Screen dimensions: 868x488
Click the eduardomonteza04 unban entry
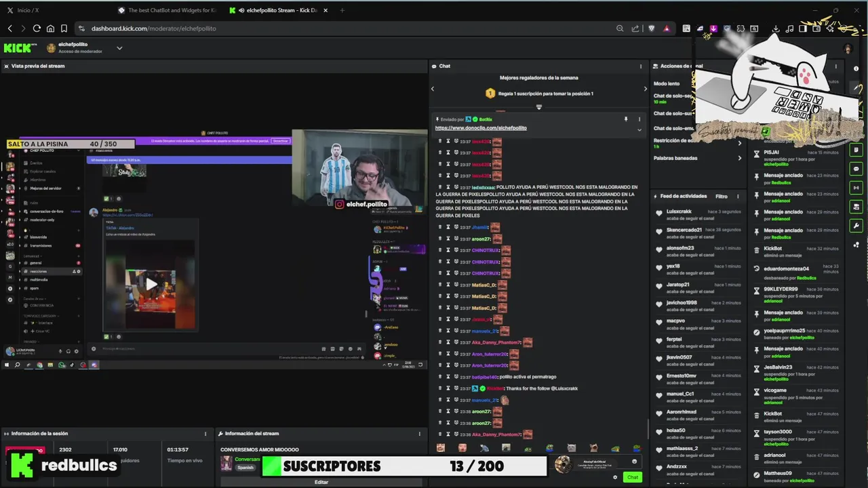(797, 272)
